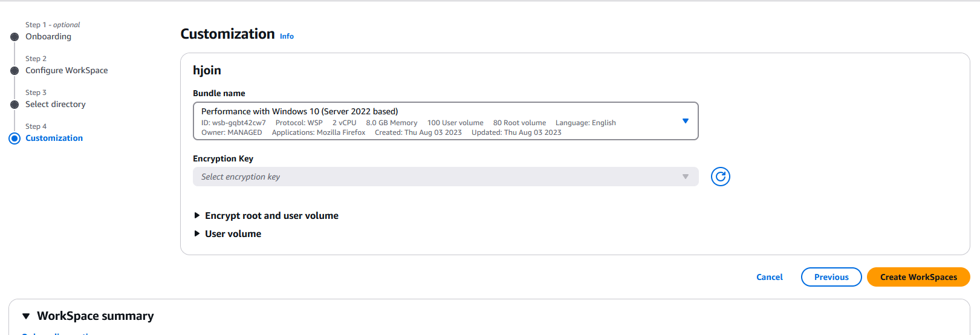980x335 pixels.
Task: Collapse the WorkSpace summary section
Action: [27, 316]
